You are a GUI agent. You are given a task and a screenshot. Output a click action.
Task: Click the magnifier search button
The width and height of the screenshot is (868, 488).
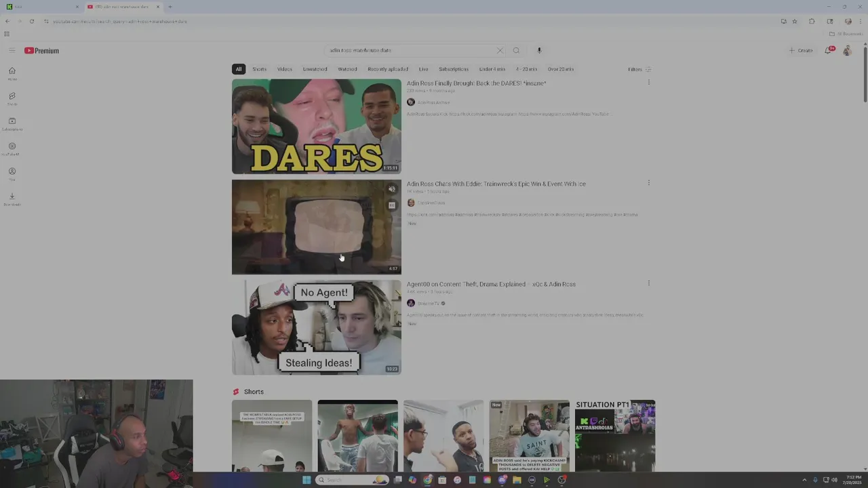[516, 50]
